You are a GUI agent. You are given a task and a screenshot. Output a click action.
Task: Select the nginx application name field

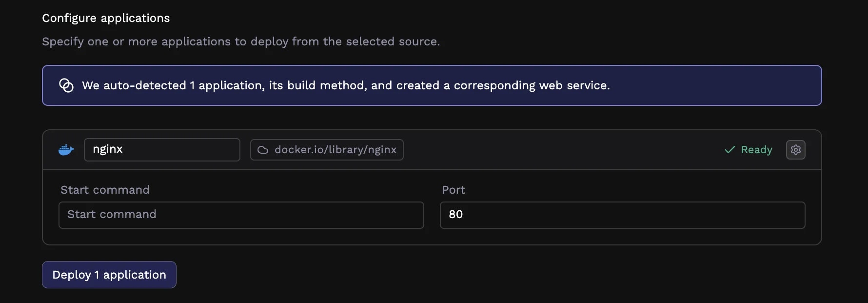(162, 150)
